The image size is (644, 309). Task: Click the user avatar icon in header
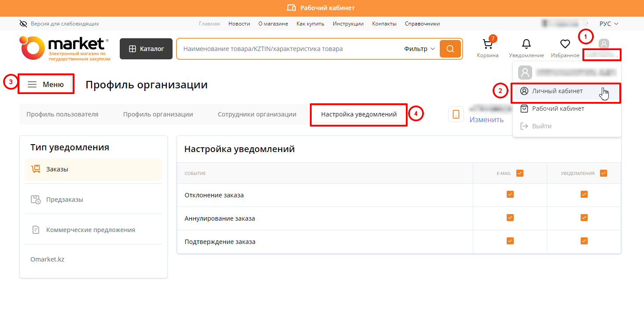coord(604,44)
